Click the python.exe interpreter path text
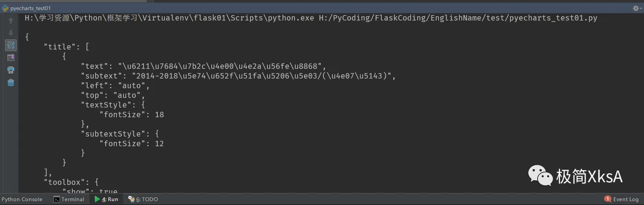644x205 pixels. tap(169, 18)
